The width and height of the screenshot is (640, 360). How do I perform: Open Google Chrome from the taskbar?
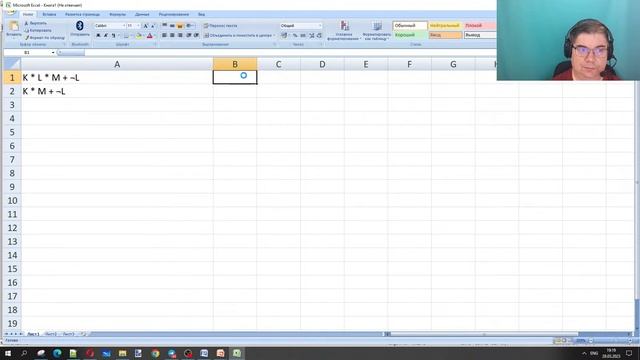(x=155, y=353)
